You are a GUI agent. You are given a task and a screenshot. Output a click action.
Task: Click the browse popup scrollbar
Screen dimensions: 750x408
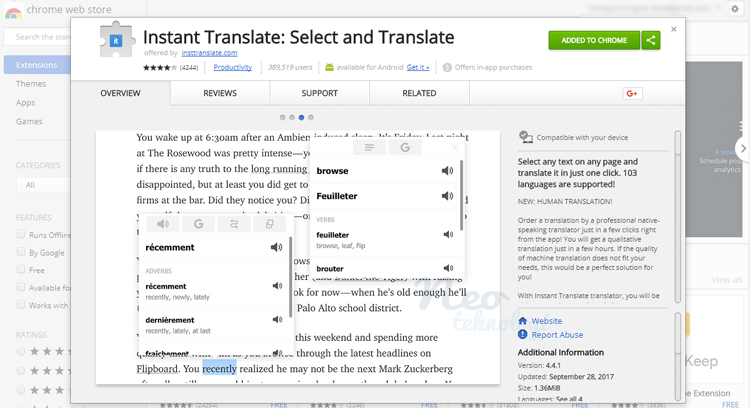(461, 195)
